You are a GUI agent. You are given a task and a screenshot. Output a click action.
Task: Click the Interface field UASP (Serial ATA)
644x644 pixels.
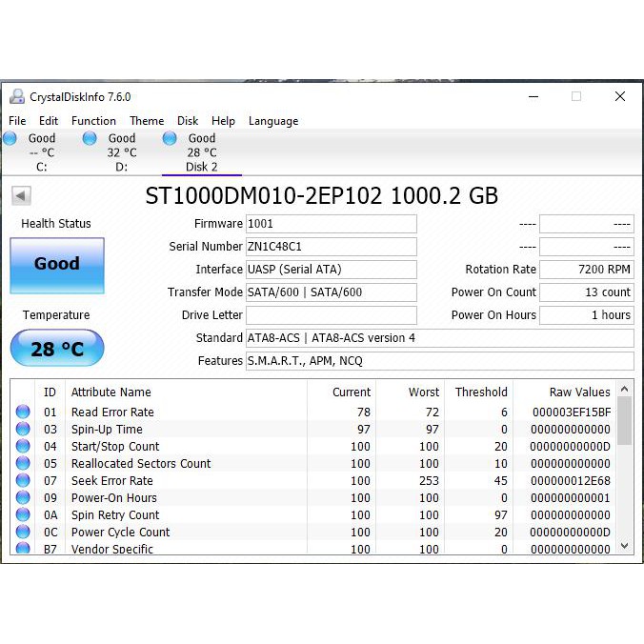pos(331,270)
